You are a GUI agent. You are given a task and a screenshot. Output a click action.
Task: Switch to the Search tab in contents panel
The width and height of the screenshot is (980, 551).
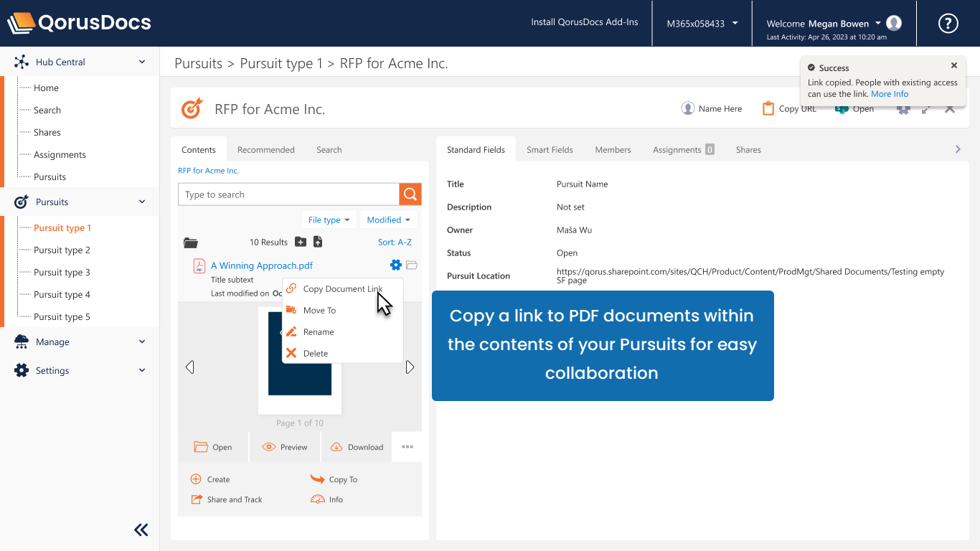(329, 149)
